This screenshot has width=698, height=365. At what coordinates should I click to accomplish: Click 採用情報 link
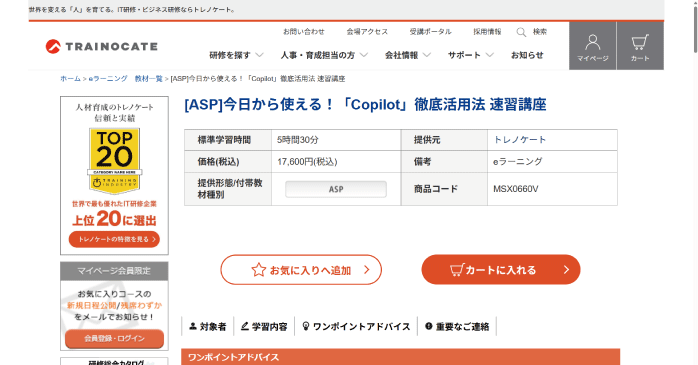click(x=487, y=32)
